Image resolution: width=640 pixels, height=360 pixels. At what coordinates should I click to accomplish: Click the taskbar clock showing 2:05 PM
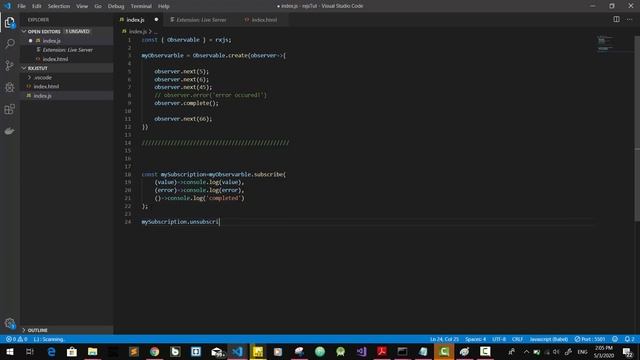[x=604, y=352]
